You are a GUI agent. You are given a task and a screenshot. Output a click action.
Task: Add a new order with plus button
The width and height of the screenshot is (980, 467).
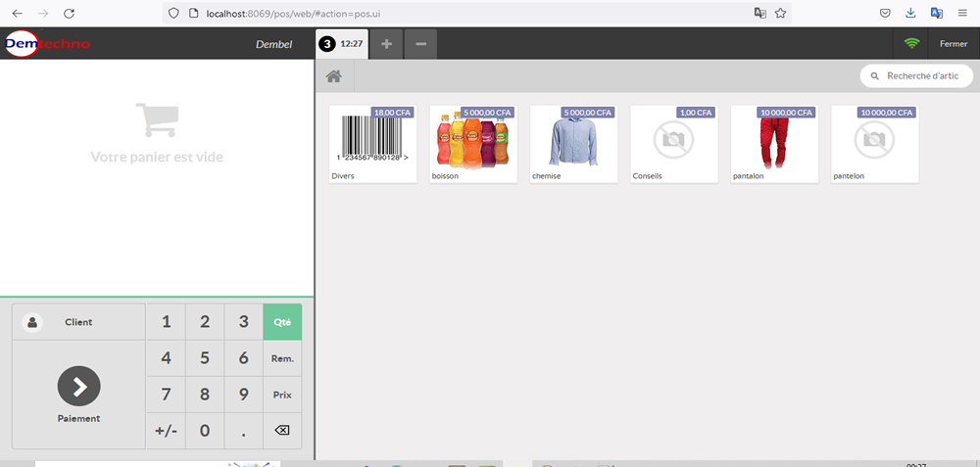(386, 44)
